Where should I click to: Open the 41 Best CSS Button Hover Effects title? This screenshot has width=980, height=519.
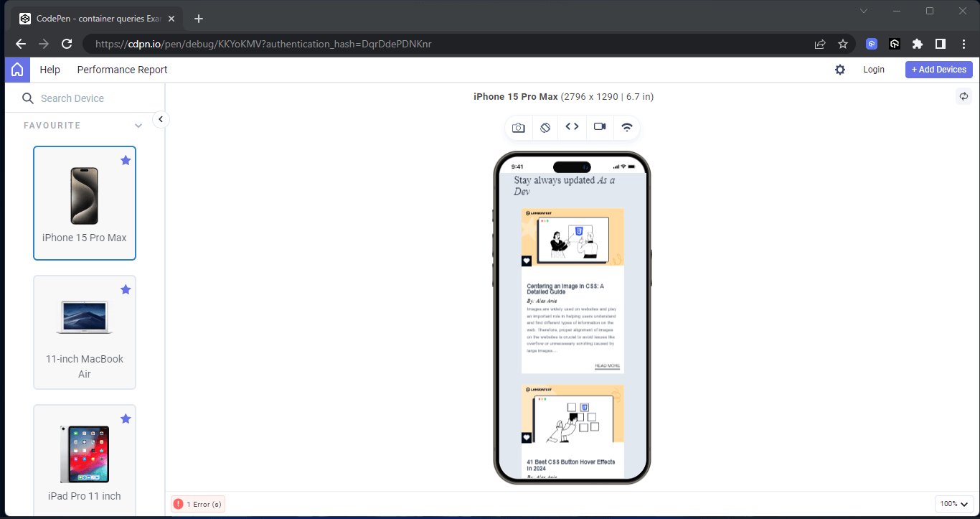pos(571,465)
